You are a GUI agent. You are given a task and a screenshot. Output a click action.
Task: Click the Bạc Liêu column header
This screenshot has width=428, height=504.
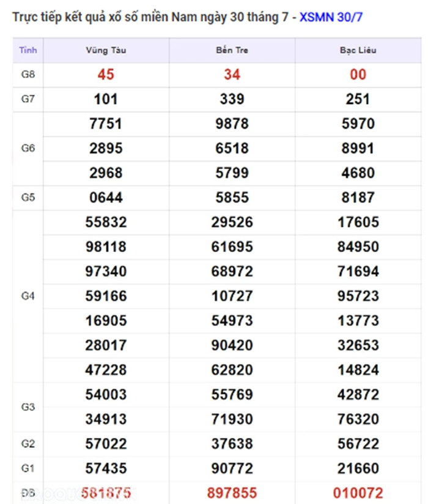click(x=358, y=50)
